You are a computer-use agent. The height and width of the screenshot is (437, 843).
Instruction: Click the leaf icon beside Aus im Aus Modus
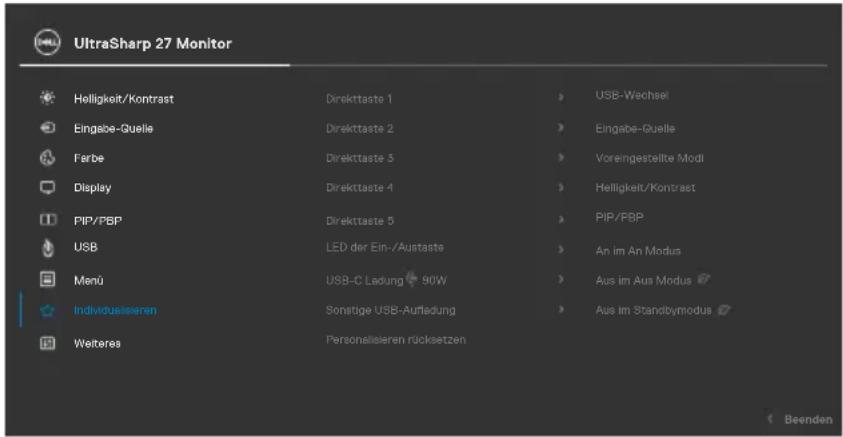click(x=703, y=280)
